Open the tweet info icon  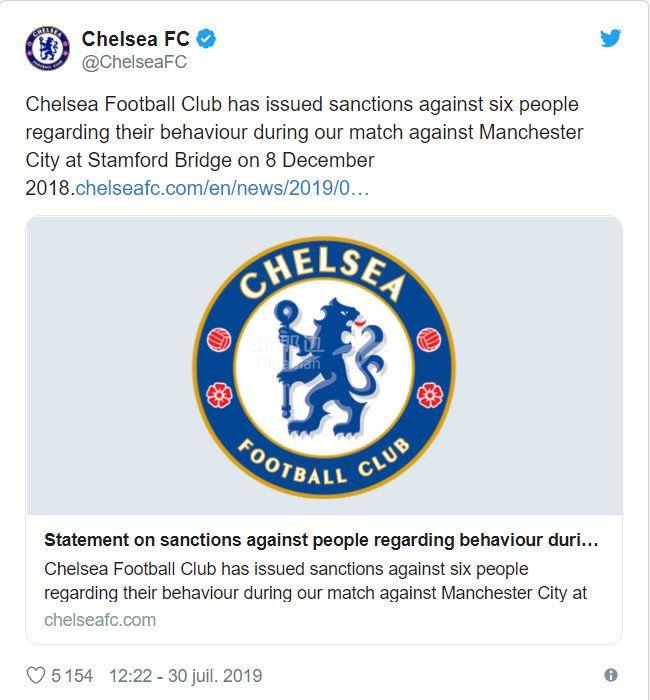point(610,676)
